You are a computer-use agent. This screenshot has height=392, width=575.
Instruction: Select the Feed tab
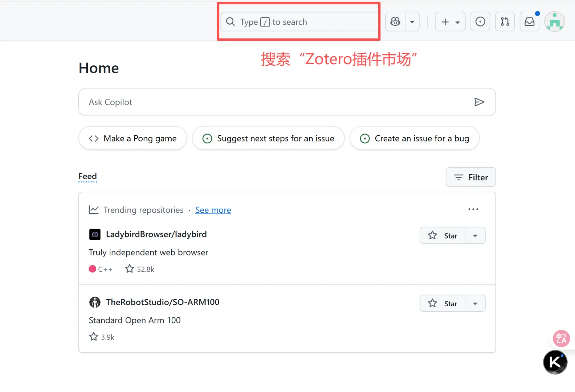(x=87, y=176)
